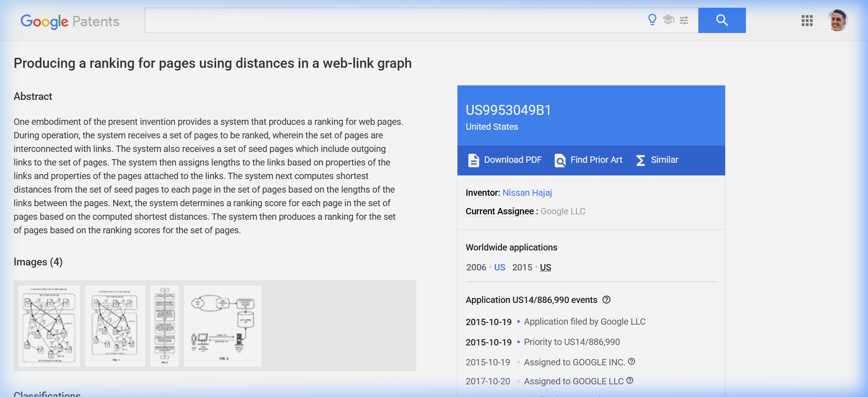Click the Google Patents logo
868x397 pixels.
pos(70,21)
